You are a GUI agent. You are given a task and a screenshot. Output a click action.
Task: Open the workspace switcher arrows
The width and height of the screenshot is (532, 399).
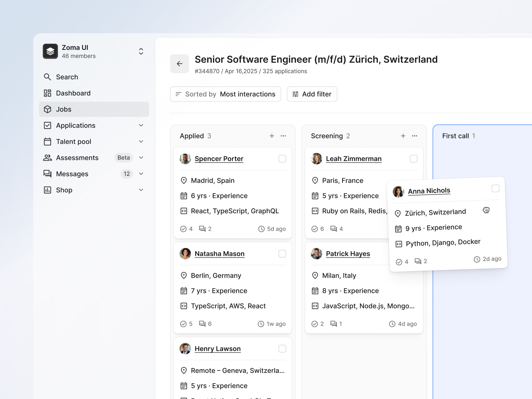click(141, 51)
